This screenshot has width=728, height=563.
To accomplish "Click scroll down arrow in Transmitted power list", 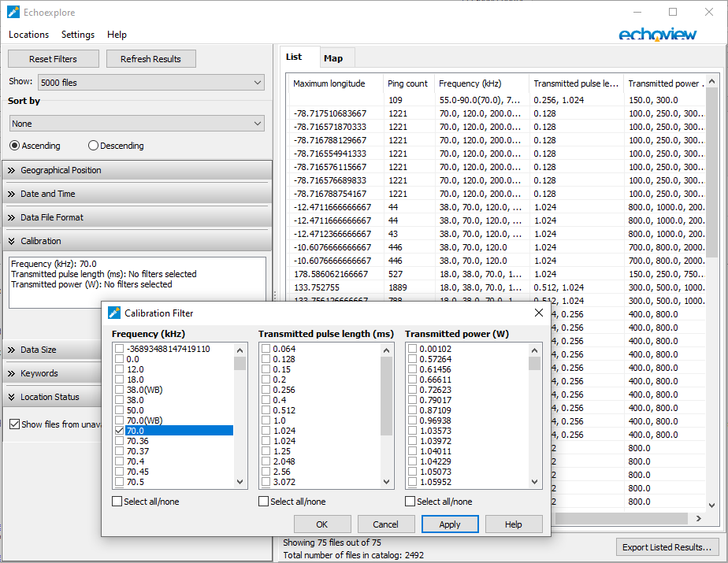I will click(x=534, y=482).
